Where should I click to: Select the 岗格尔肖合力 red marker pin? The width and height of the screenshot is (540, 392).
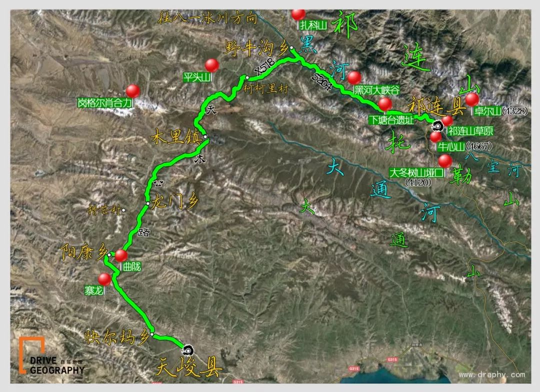pyautogui.click(x=133, y=91)
